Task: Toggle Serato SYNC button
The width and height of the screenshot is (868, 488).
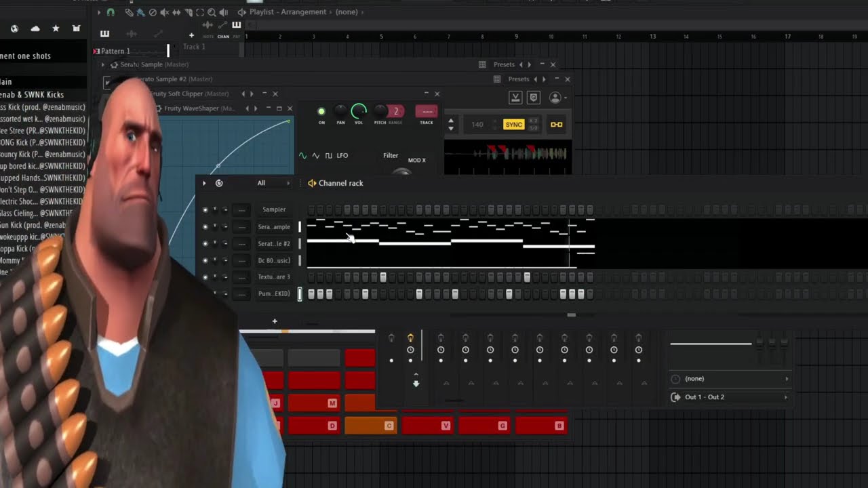Action: tap(514, 125)
